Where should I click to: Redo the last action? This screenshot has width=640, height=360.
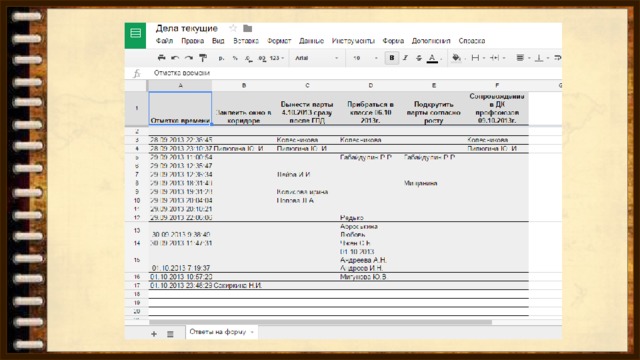189,58
